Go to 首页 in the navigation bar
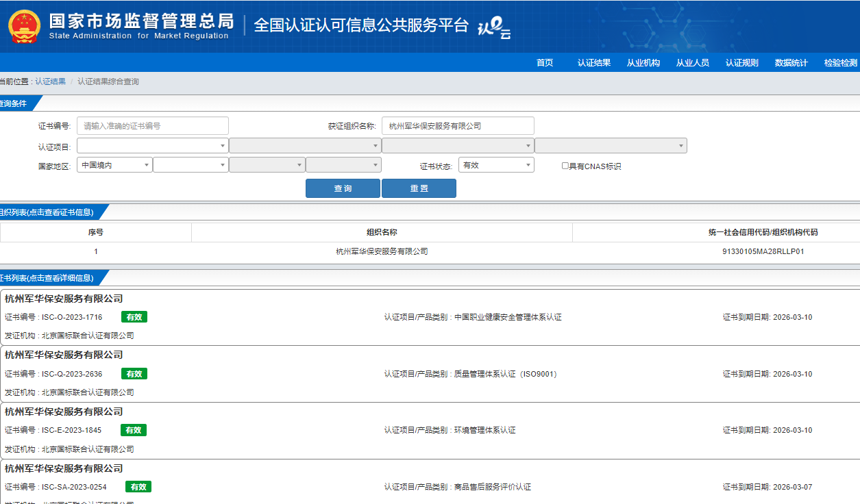 coord(545,63)
